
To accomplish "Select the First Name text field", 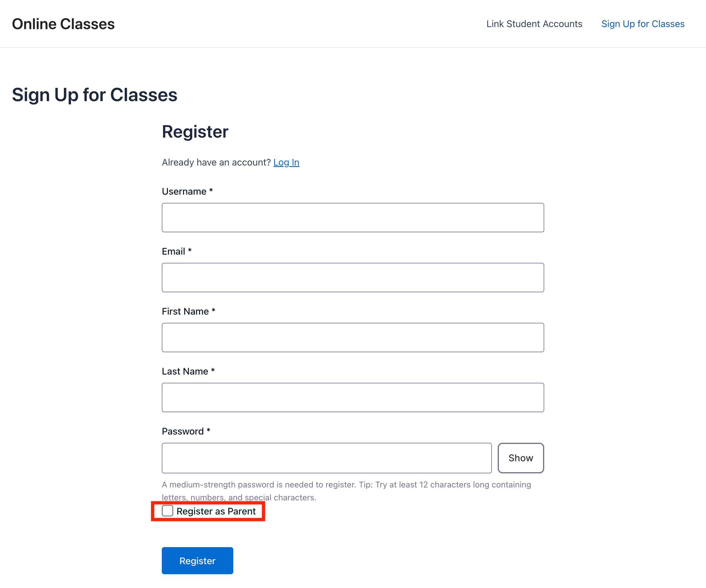I will pos(352,337).
